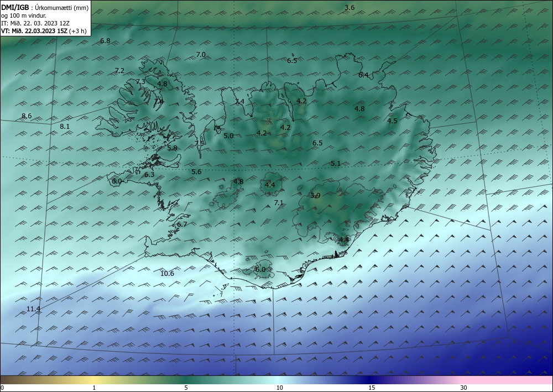The height and width of the screenshot is (392, 553).
Task: Click the 8.6 value label
Action: (x=27, y=116)
